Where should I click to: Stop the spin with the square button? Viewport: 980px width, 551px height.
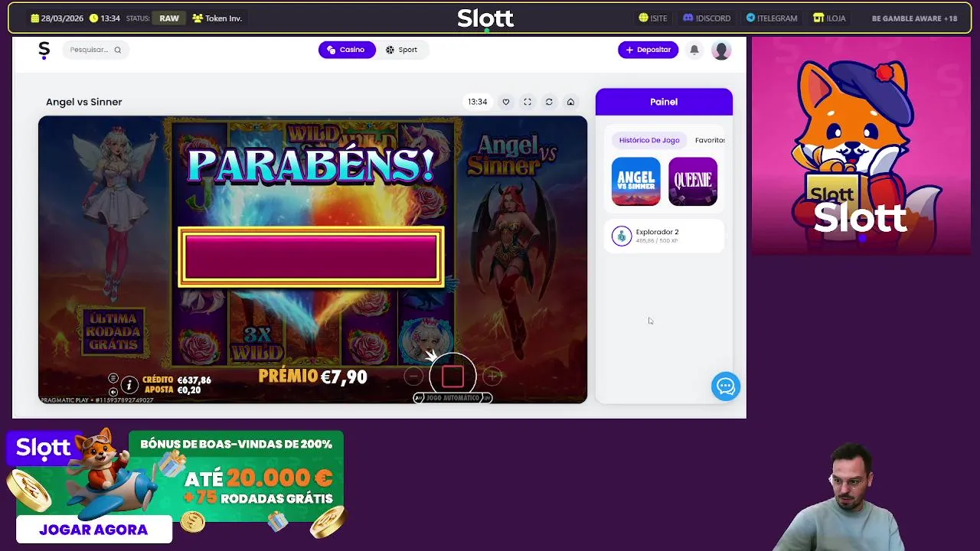click(452, 376)
